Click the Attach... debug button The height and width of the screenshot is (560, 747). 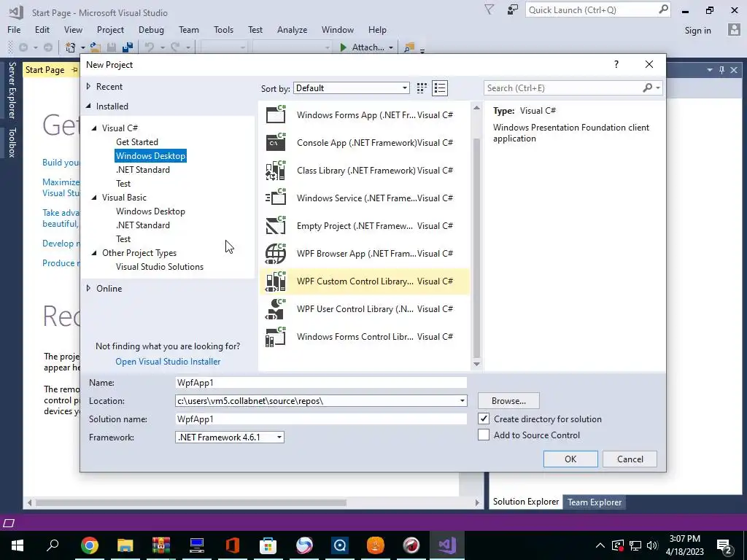pos(363,47)
